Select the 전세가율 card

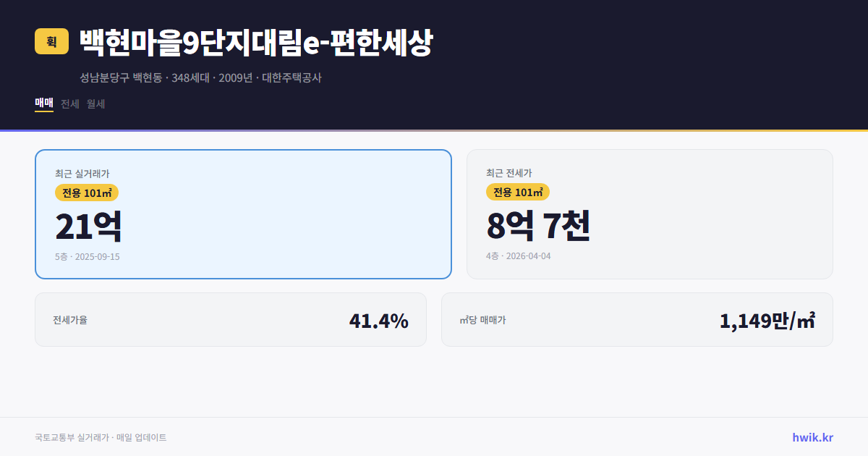tap(231, 319)
